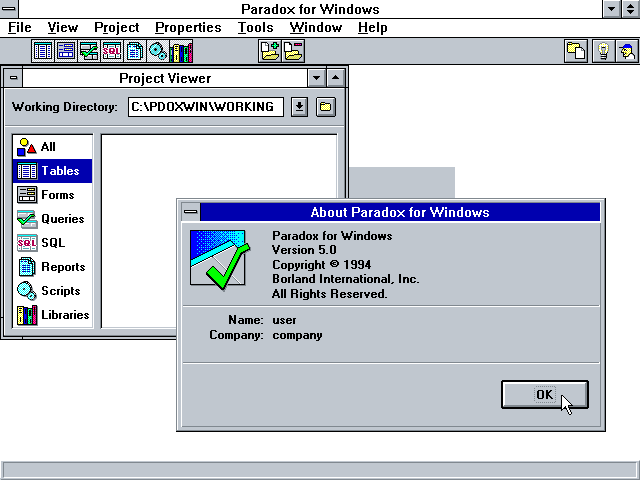Open SQL file toolbar icon
The height and width of the screenshot is (480, 640).
click(x=111, y=51)
